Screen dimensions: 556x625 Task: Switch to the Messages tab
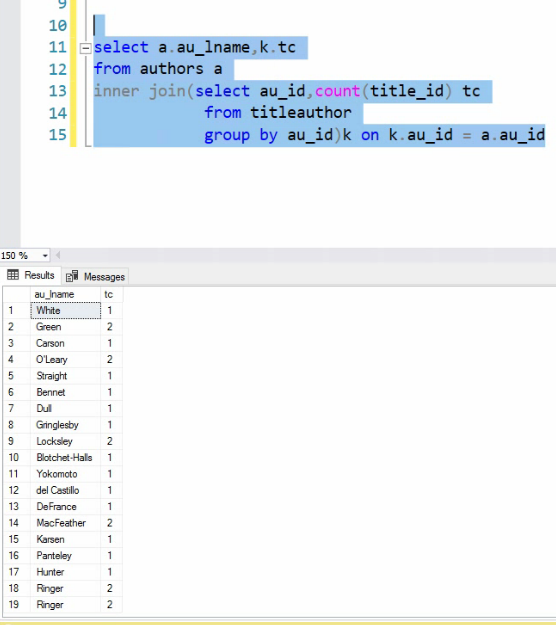[96, 276]
